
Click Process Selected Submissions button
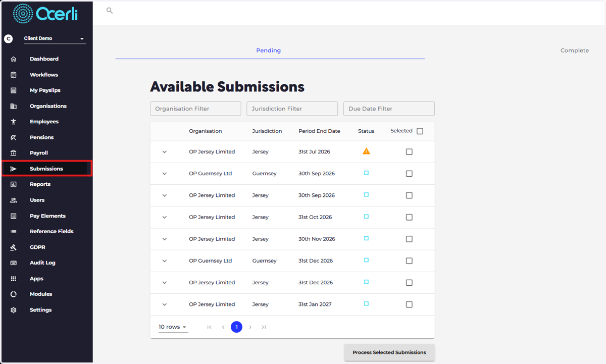click(389, 352)
